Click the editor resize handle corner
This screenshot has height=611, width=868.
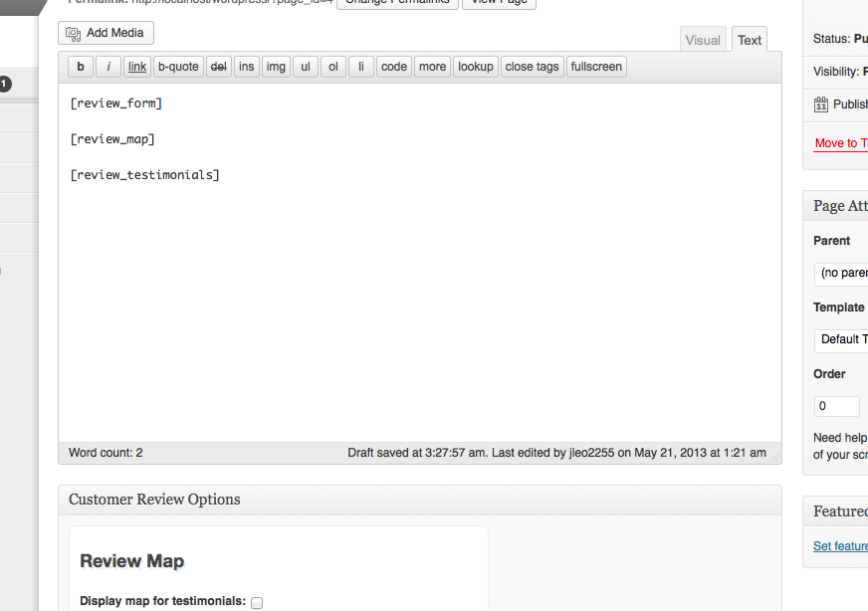[775, 457]
